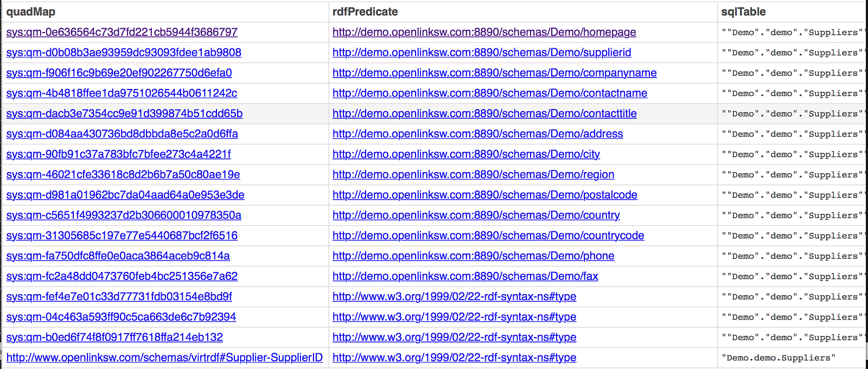
Task: Follow the Demo/city predicate link
Action: [x=466, y=154]
